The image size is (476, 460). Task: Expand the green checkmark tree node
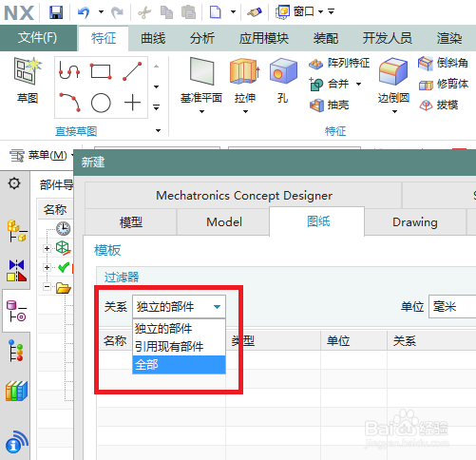[x=47, y=268]
